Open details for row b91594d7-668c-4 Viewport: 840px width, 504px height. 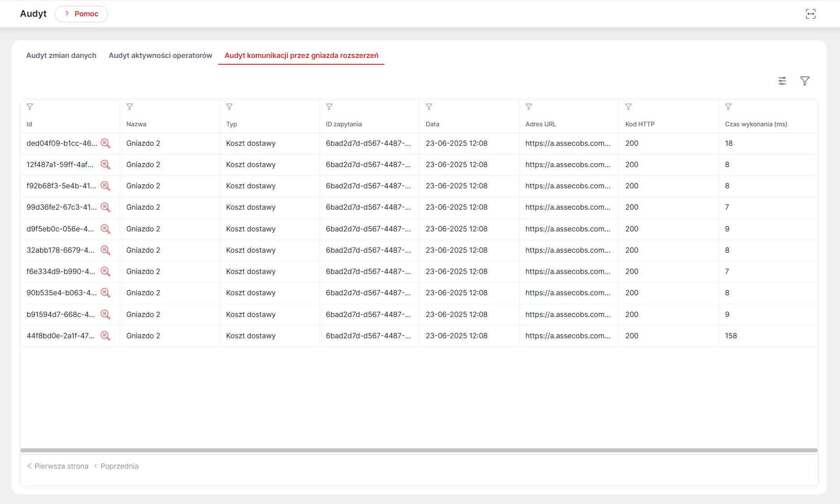coord(106,315)
